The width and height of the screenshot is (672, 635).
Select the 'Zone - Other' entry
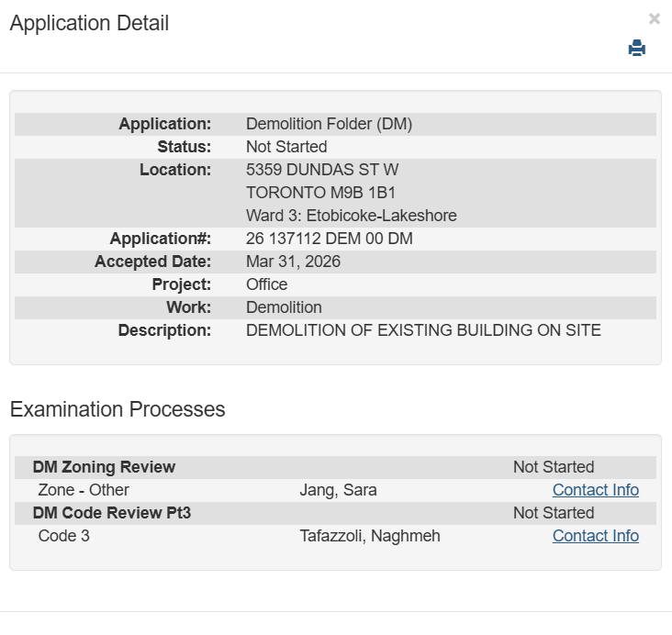click(x=84, y=490)
